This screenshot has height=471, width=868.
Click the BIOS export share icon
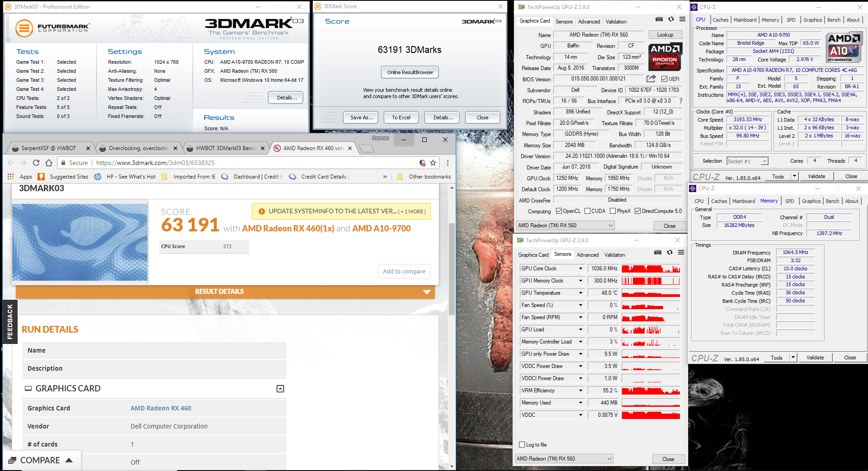tap(651, 79)
